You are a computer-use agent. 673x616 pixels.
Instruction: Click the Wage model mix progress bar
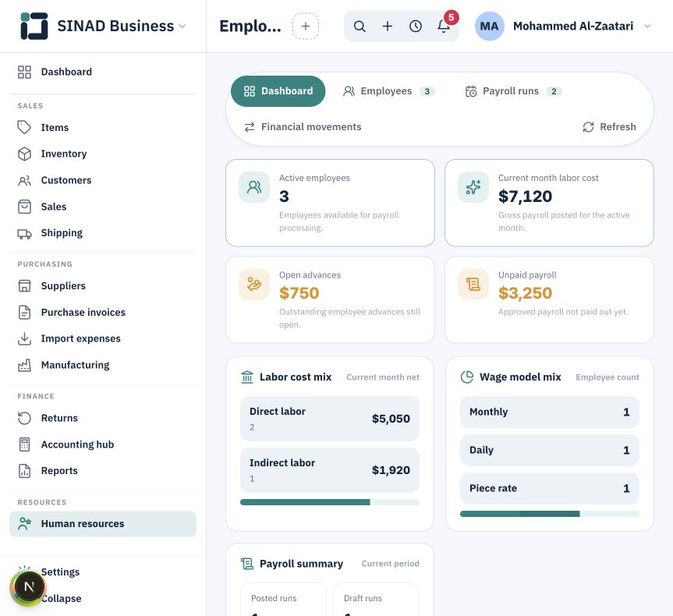(549, 514)
